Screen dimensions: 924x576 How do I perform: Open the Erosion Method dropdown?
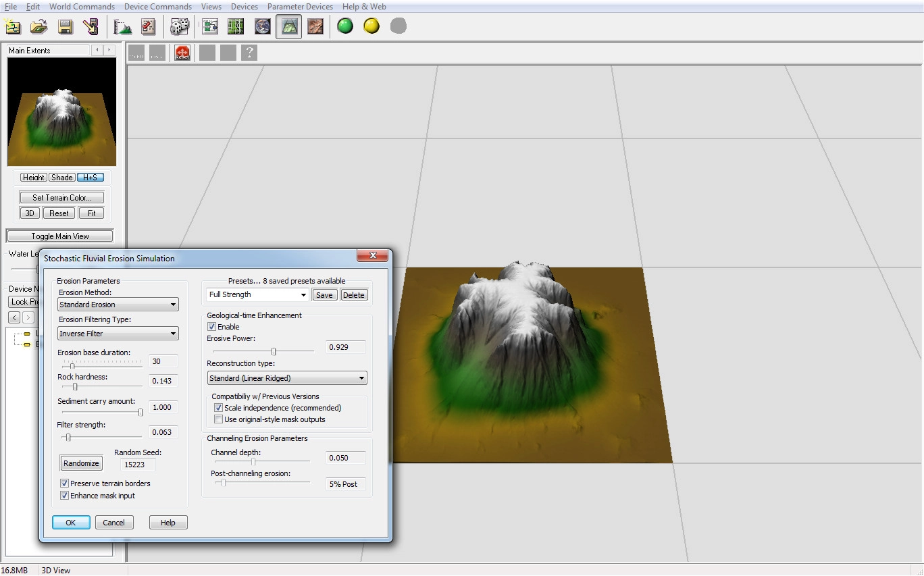118,305
